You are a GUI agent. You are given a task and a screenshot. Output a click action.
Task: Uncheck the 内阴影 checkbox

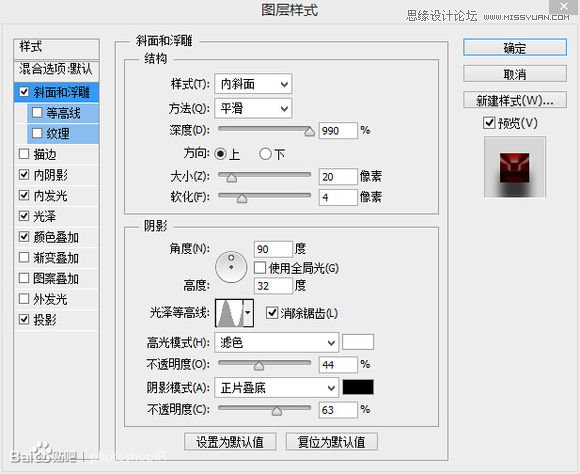coord(24,175)
